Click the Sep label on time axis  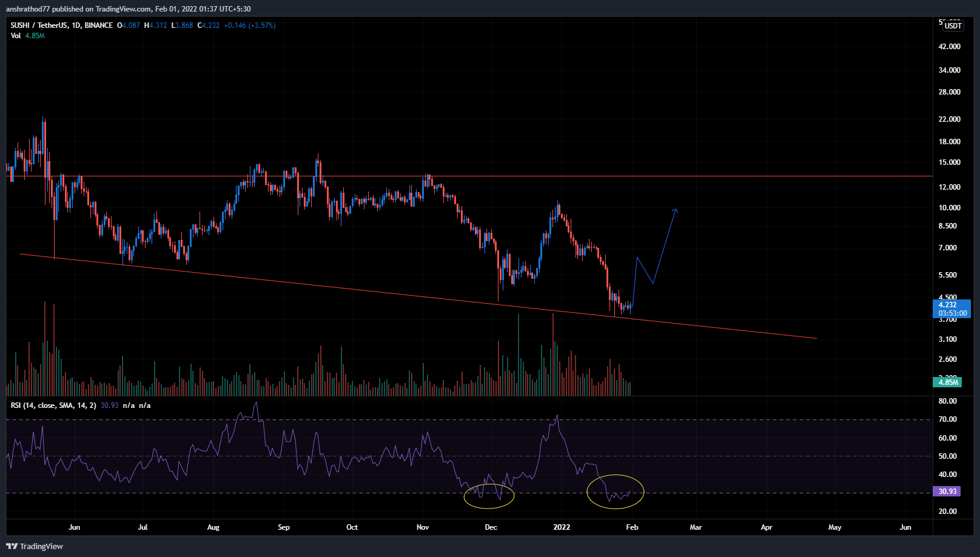[284, 527]
